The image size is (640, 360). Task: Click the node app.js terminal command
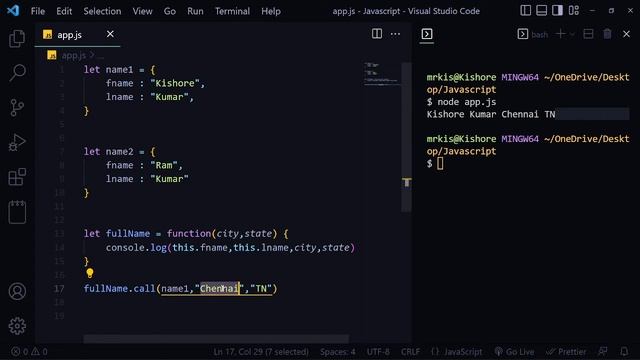(x=467, y=102)
